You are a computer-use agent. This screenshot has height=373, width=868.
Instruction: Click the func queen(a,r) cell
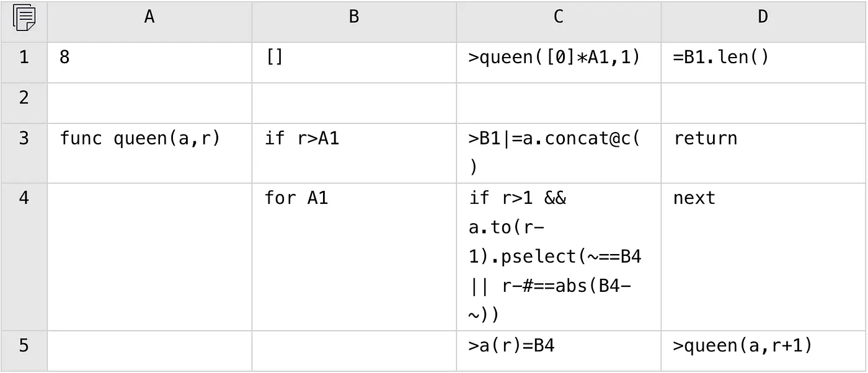pyautogui.click(x=149, y=153)
